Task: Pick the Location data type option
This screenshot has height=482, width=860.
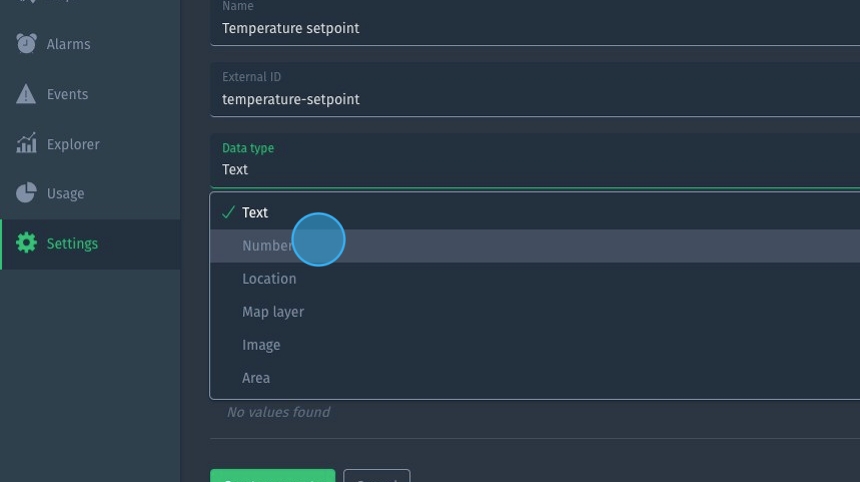Action: click(269, 279)
